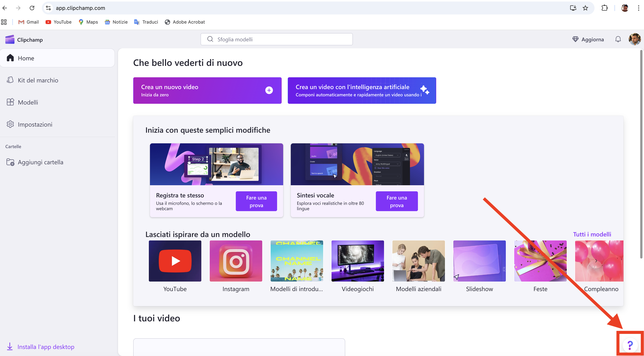The width and height of the screenshot is (644, 356).
Task: Open Impostazioni settings in sidebar
Action: tap(57, 124)
